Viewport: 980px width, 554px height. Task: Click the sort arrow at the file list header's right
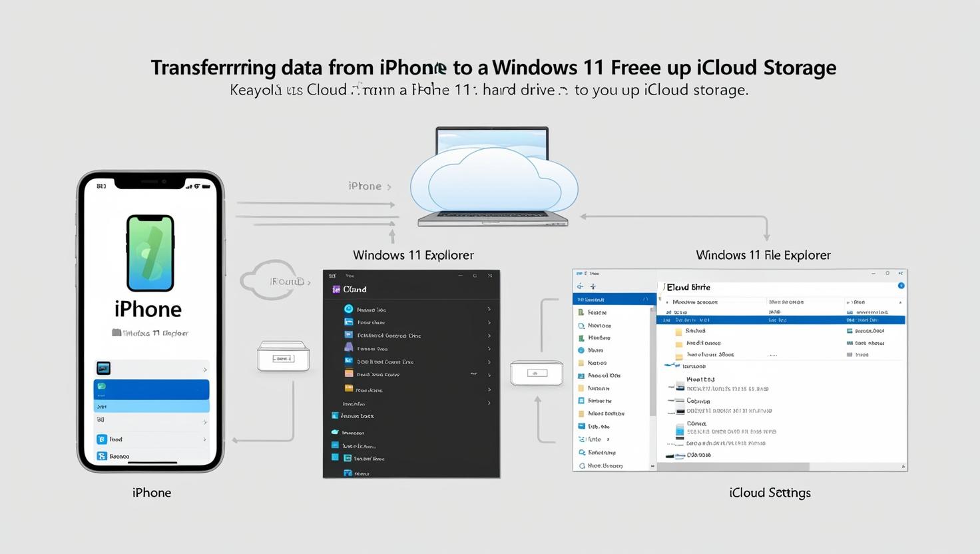[900, 302]
